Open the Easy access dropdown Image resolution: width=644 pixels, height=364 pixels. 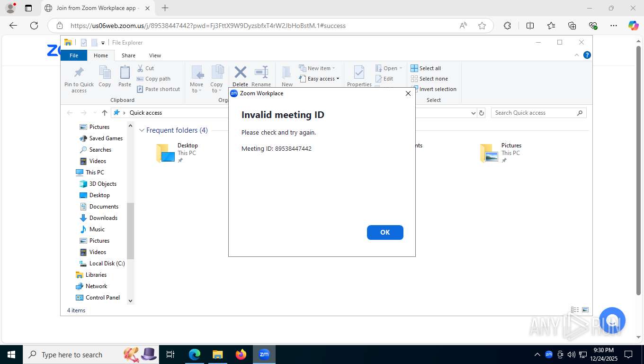click(x=320, y=79)
